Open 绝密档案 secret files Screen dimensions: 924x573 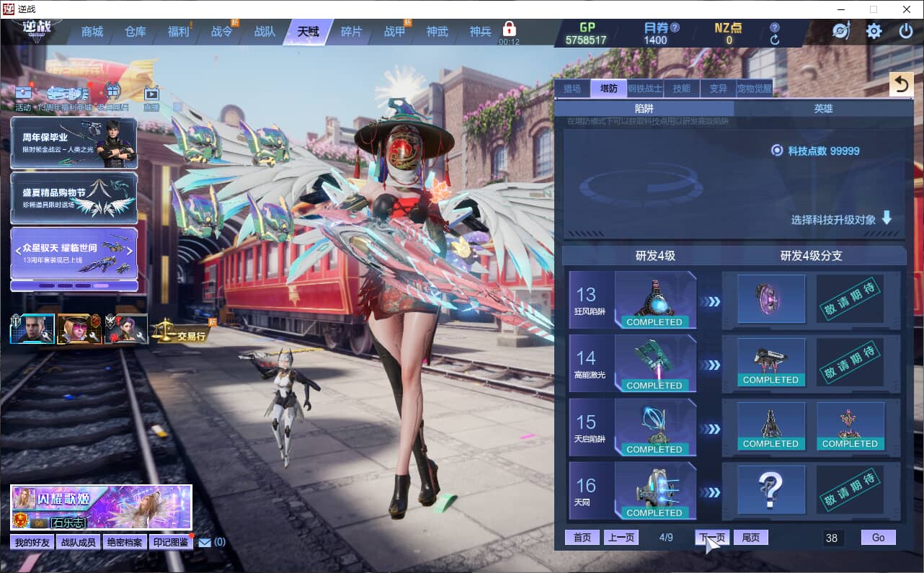click(125, 542)
